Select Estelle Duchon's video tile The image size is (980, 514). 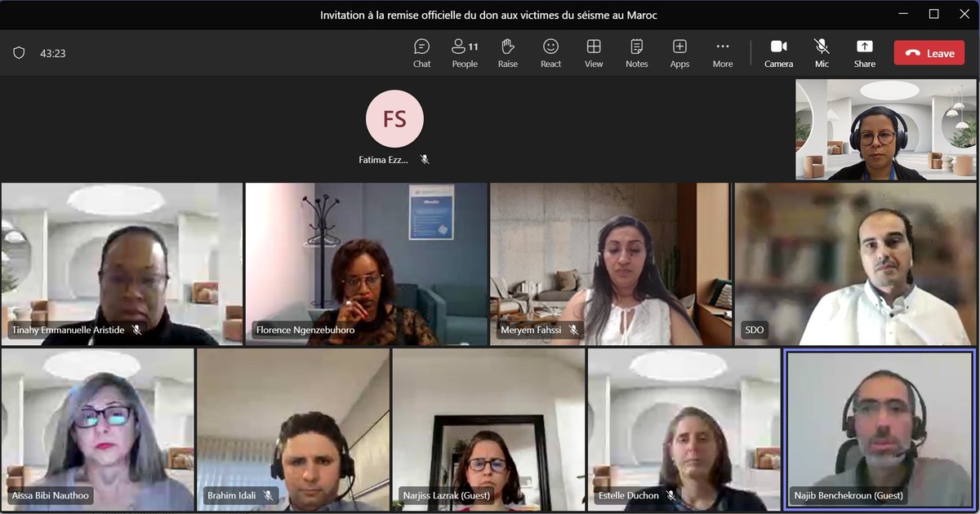point(684,430)
